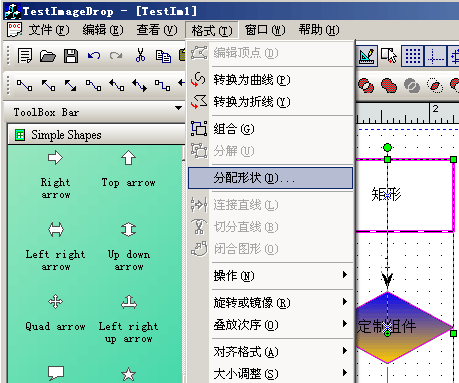
Task: Click the Undo arrow icon
Action: point(94,55)
